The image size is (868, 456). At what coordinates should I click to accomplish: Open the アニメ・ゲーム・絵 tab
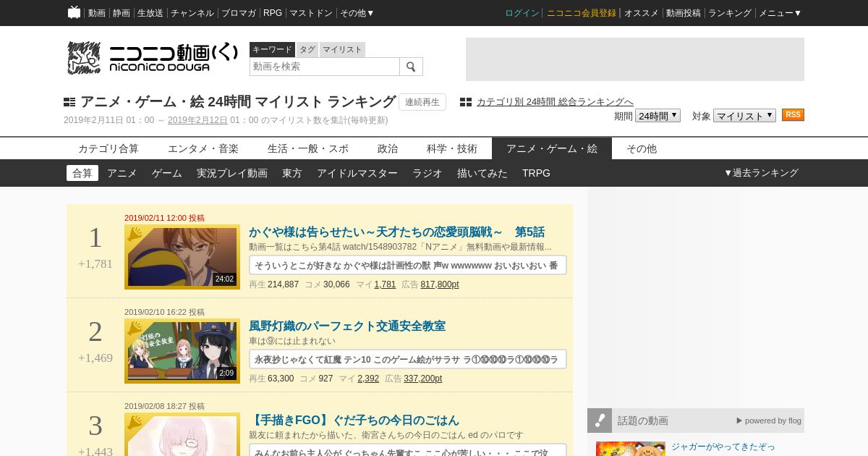coord(552,148)
